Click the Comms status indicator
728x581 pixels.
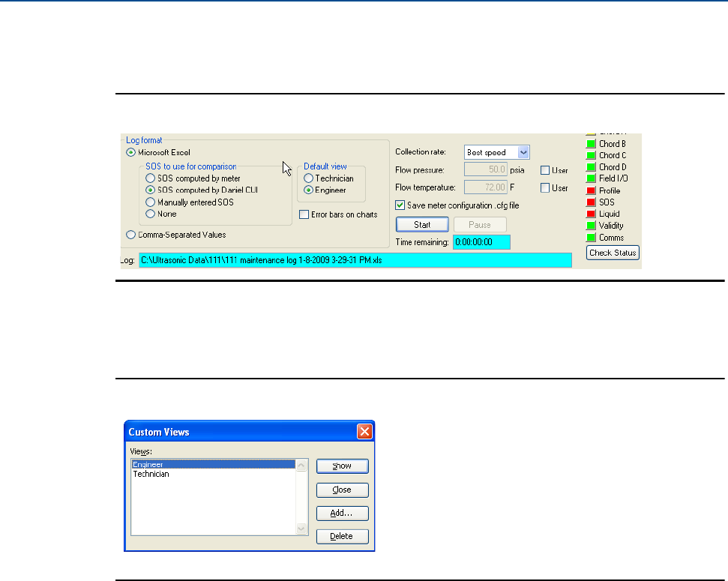point(591,238)
